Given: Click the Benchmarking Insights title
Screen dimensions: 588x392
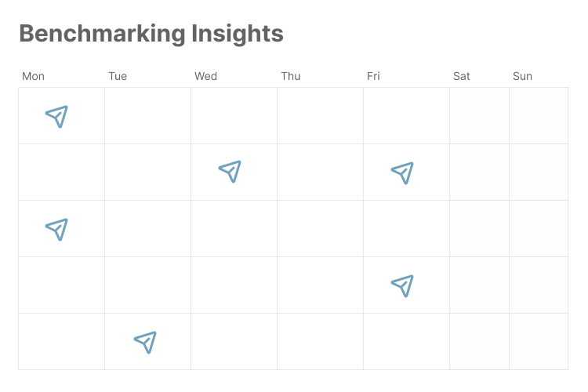Looking at the screenshot, I should (x=151, y=34).
